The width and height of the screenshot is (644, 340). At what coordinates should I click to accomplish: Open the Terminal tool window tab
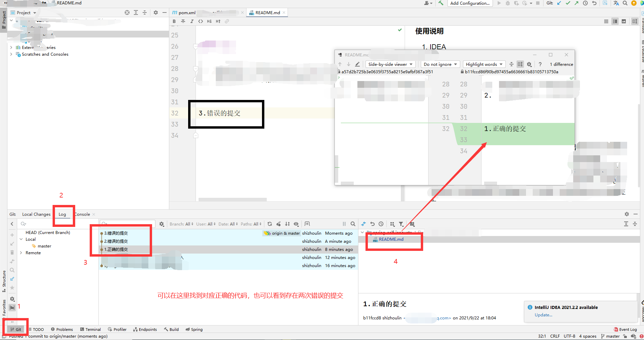[x=90, y=330]
